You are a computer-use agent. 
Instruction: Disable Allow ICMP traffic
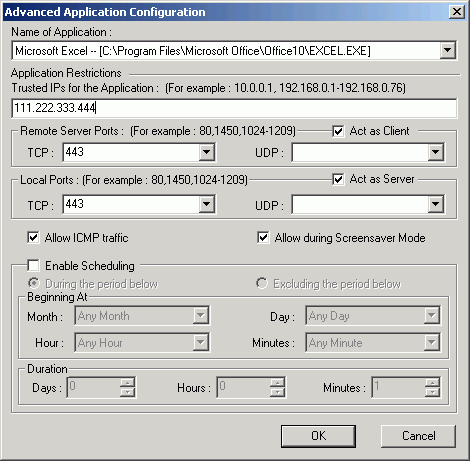pos(33,238)
